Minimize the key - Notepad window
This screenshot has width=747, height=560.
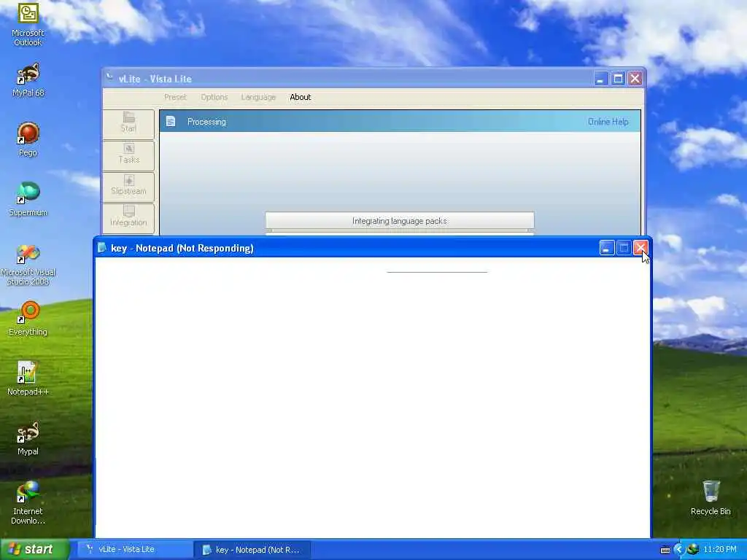click(x=606, y=248)
